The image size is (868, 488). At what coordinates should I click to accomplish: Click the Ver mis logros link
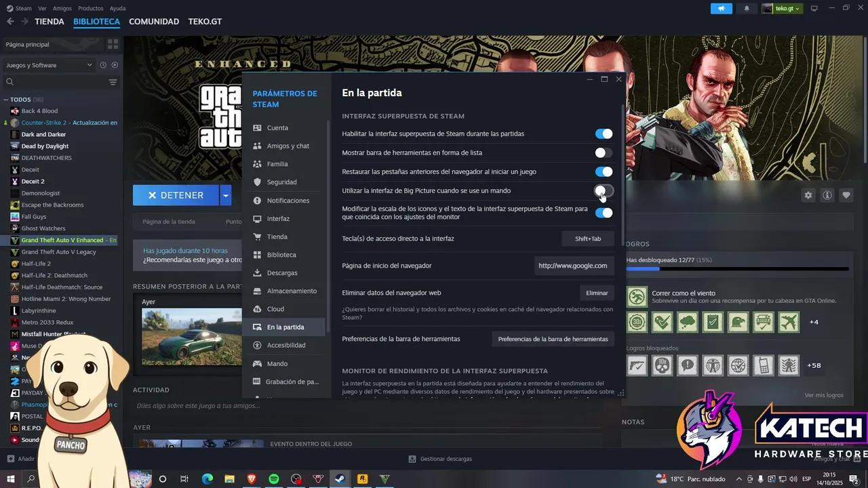824,395
